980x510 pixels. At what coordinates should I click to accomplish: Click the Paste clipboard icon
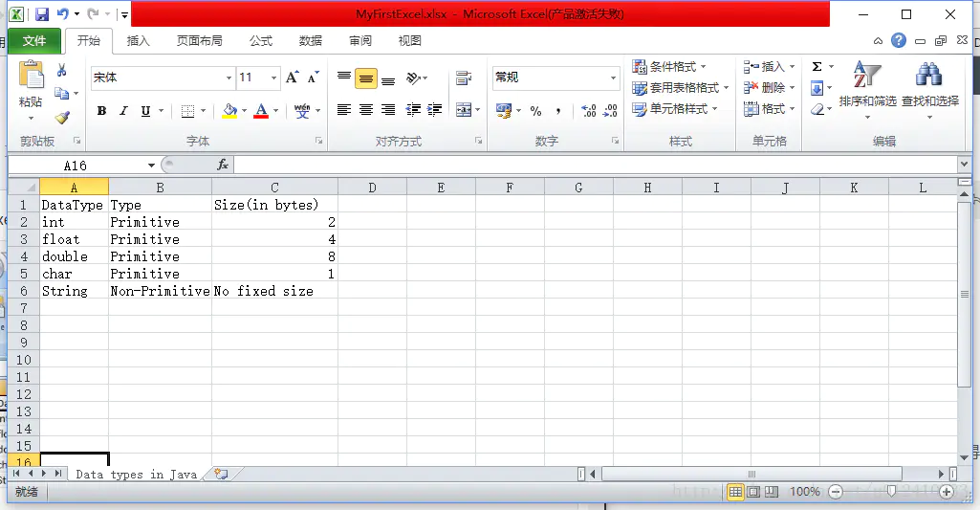(x=31, y=75)
